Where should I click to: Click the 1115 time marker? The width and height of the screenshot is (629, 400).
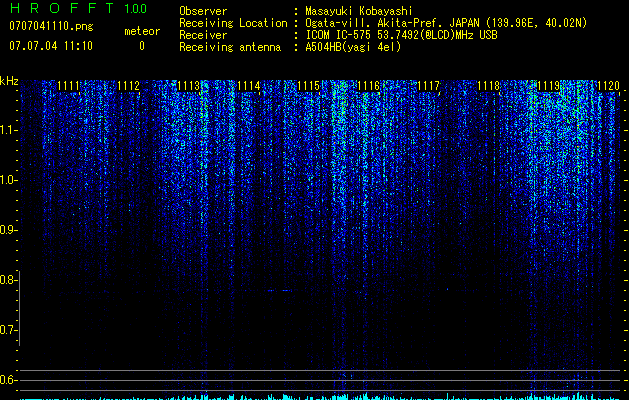pyautogui.click(x=308, y=86)
